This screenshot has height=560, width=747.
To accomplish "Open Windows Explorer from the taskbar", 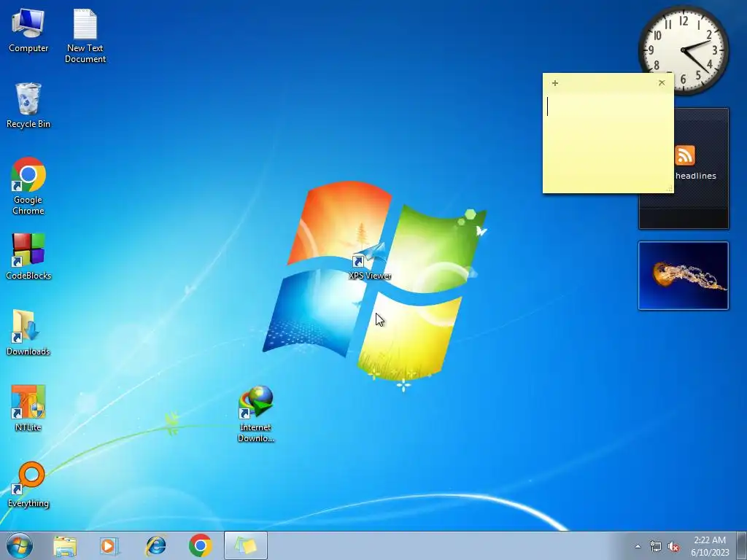I will [65, 545].
